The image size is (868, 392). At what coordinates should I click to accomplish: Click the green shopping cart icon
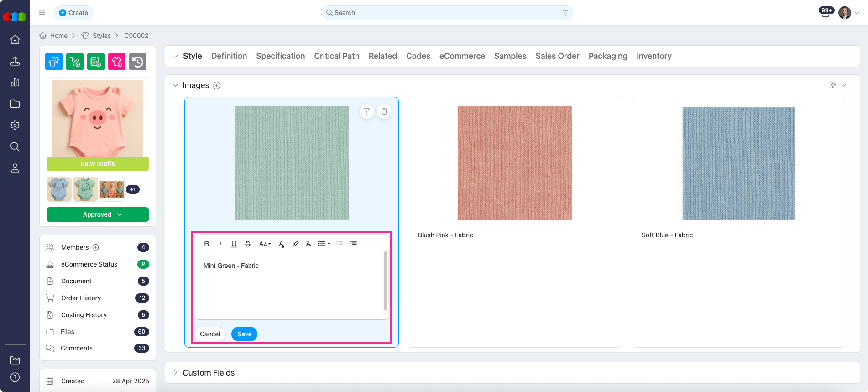(75, 62)
